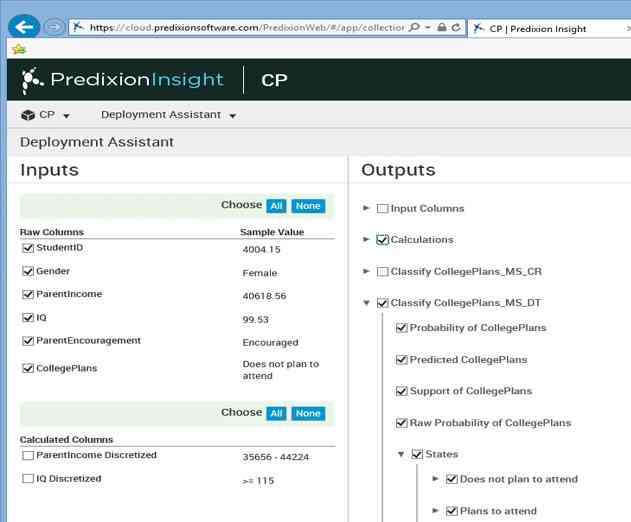This screenshot has height=522, width=631.
Task: Choose All calculated columns
Action: coord(276,413)
